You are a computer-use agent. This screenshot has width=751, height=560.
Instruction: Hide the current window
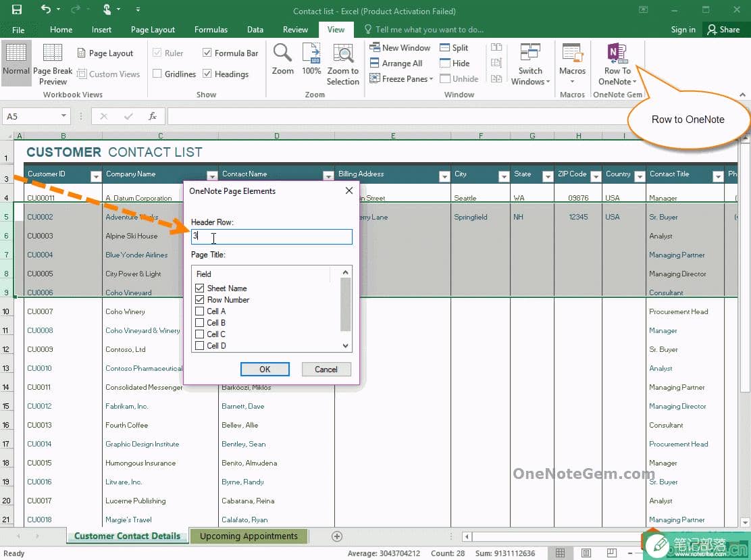pyautogui.click(x=455, y=63)
